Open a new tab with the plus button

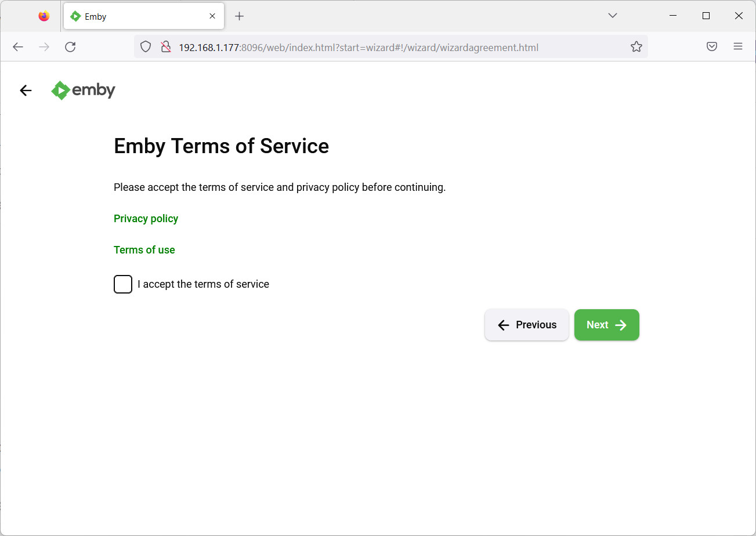click(239, 16)
